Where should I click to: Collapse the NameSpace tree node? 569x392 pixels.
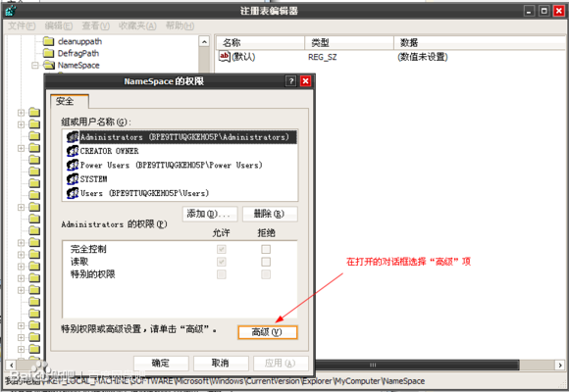click(35, 66)
